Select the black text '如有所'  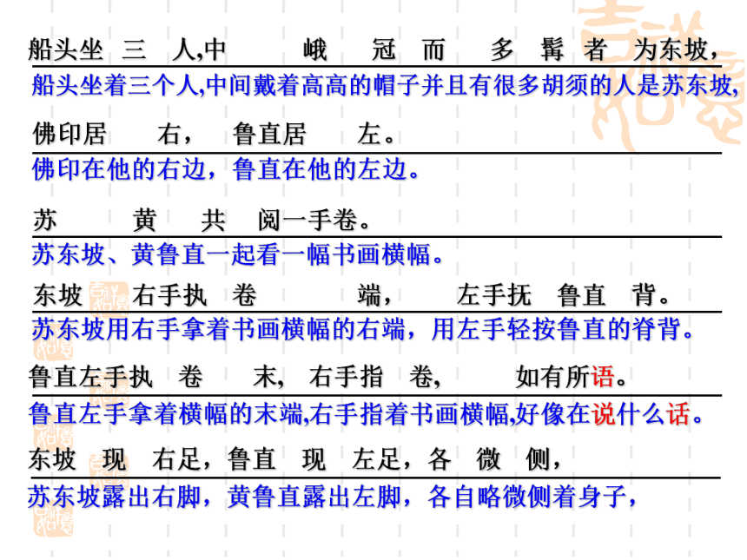(x=553, y=377)
